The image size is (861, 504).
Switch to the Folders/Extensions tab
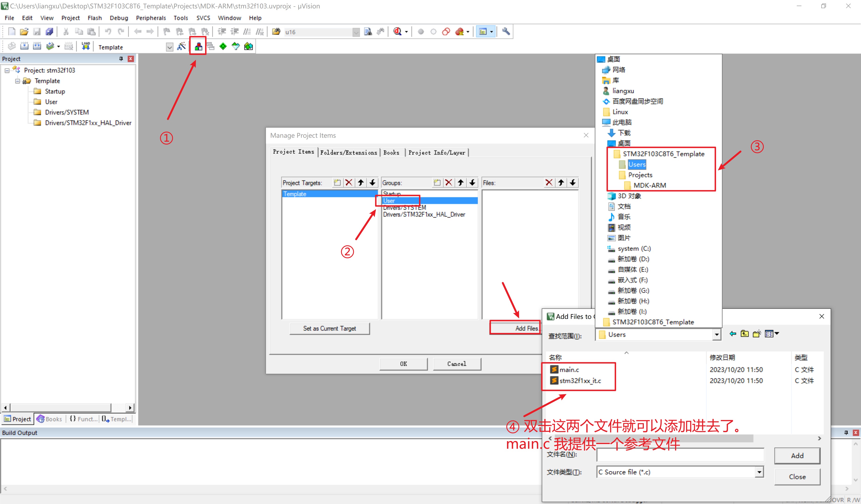tap(348, 152)
